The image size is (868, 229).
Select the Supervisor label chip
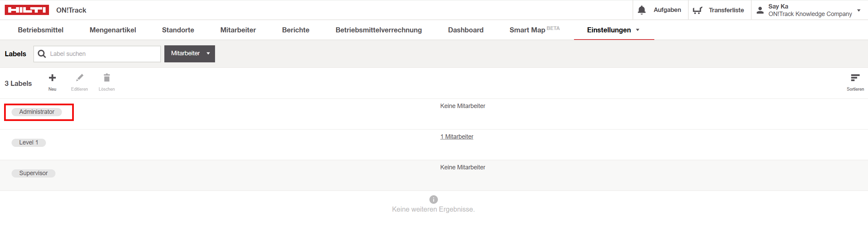click(x=33, y=173)
